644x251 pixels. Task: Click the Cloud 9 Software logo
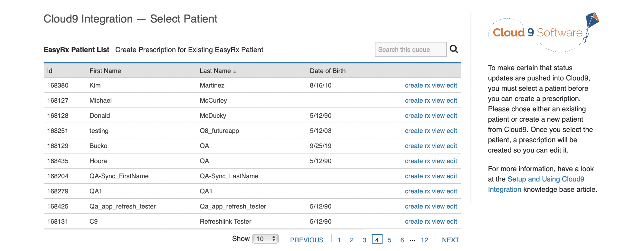pos(544,33)
